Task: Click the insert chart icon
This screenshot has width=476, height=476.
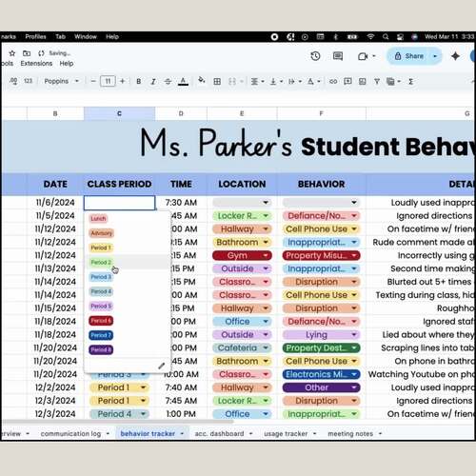Action: (x=362, y=82)
